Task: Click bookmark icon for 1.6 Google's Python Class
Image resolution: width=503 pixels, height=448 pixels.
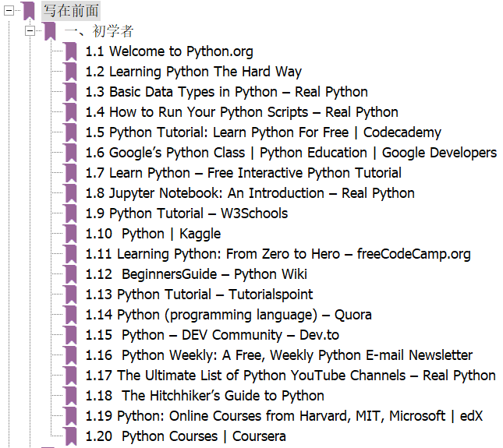Action: (x=71, y=153)
